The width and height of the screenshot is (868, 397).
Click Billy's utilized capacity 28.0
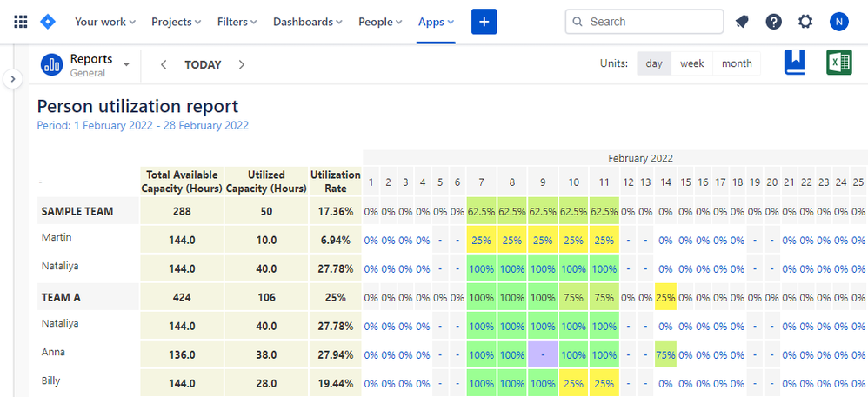pyautogui.click(x=266, y=383)
